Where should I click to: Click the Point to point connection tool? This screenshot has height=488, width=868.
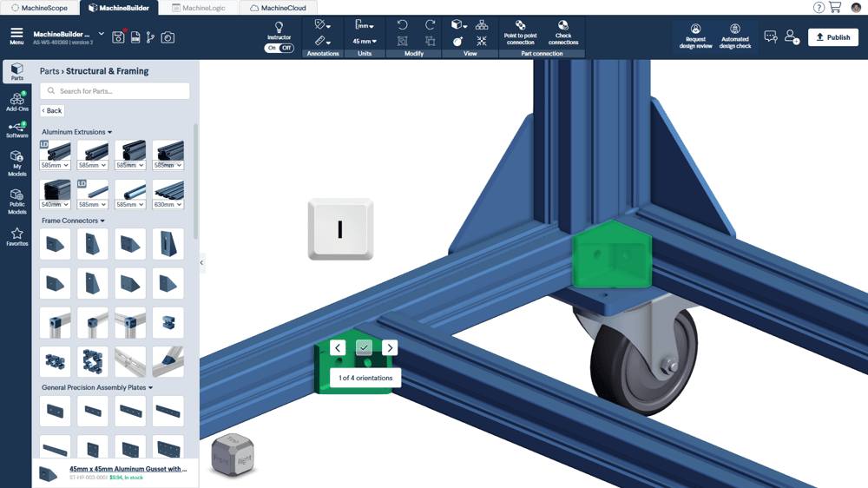point(520,32)
